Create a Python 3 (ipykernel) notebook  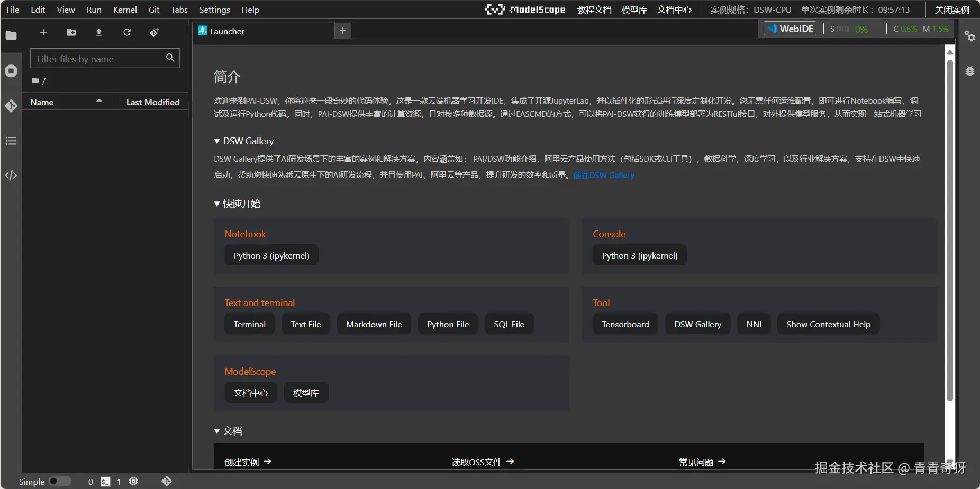point(271,255)
